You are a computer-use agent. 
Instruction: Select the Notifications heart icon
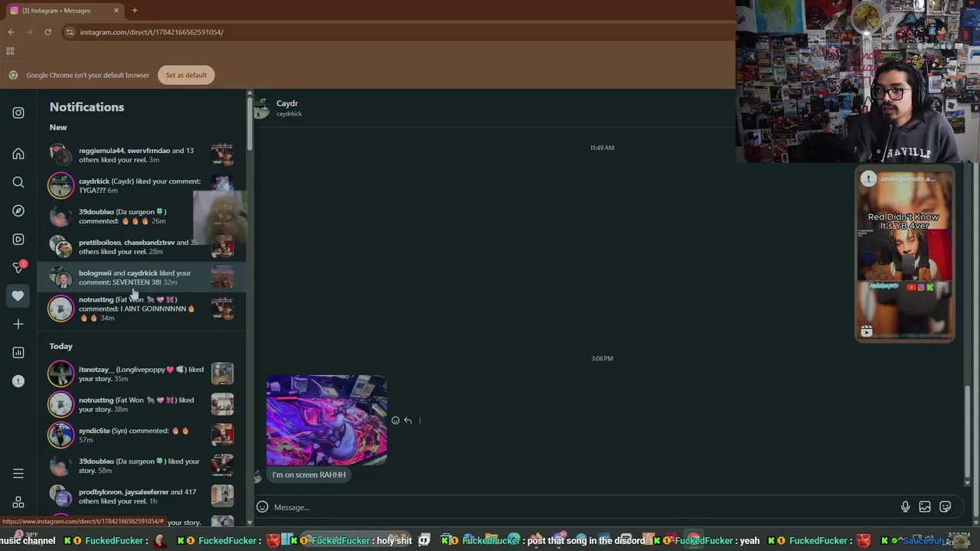point(18,295)
